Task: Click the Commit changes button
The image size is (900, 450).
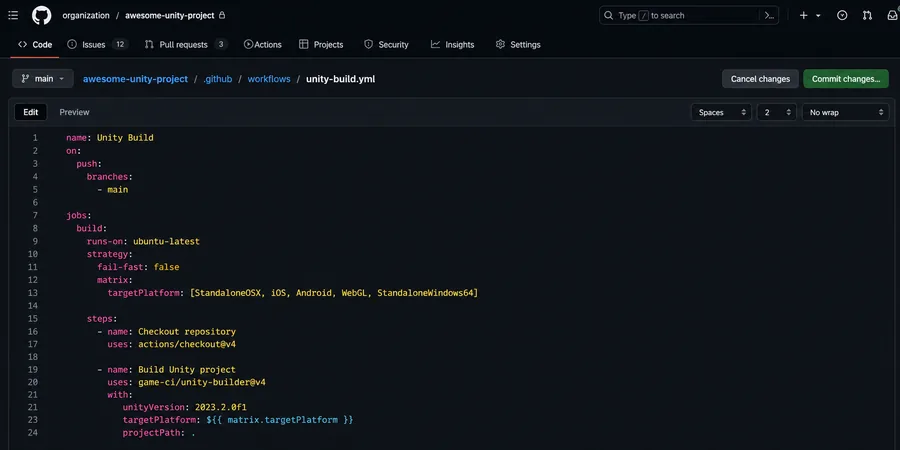Action: [x=846, y=79]
